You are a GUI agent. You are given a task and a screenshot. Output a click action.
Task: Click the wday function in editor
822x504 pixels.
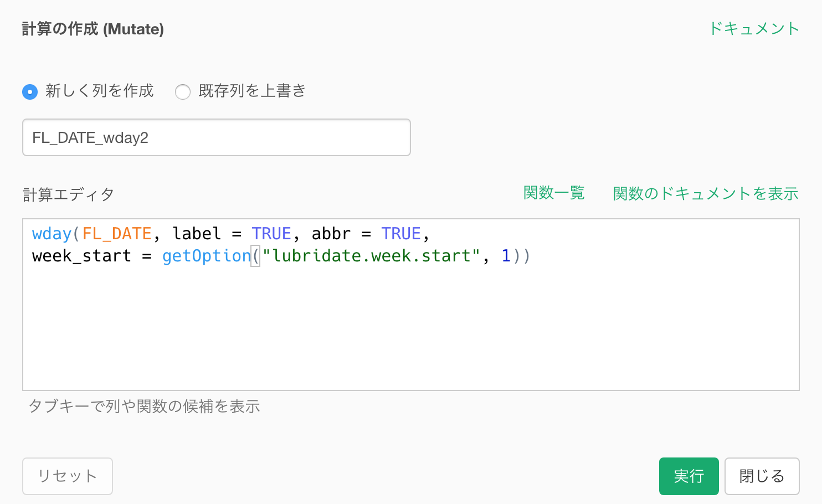click(x=52, y=234)
